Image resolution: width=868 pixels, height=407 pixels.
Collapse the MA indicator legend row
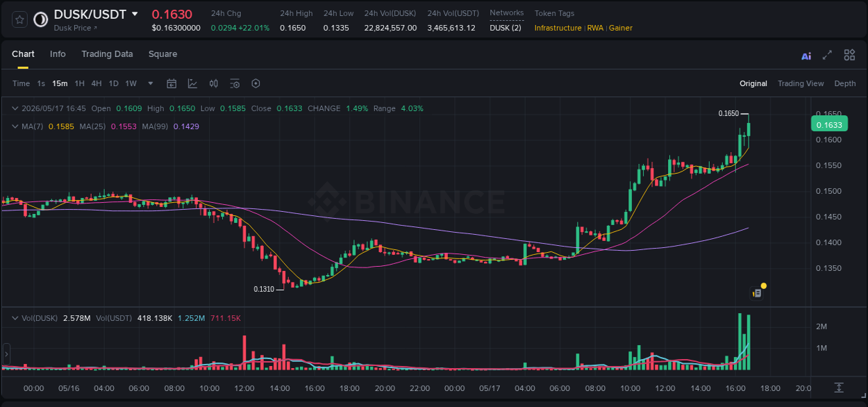tap(15, 126)
